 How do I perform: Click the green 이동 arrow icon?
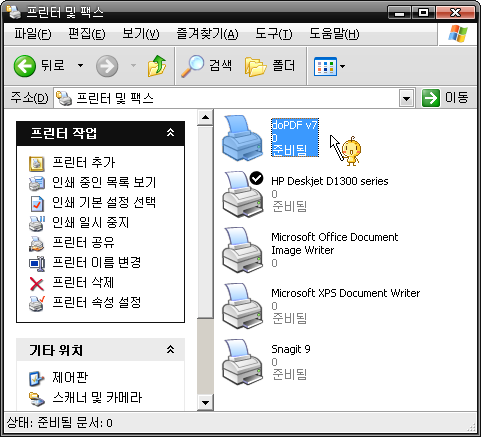click(431, 98)
